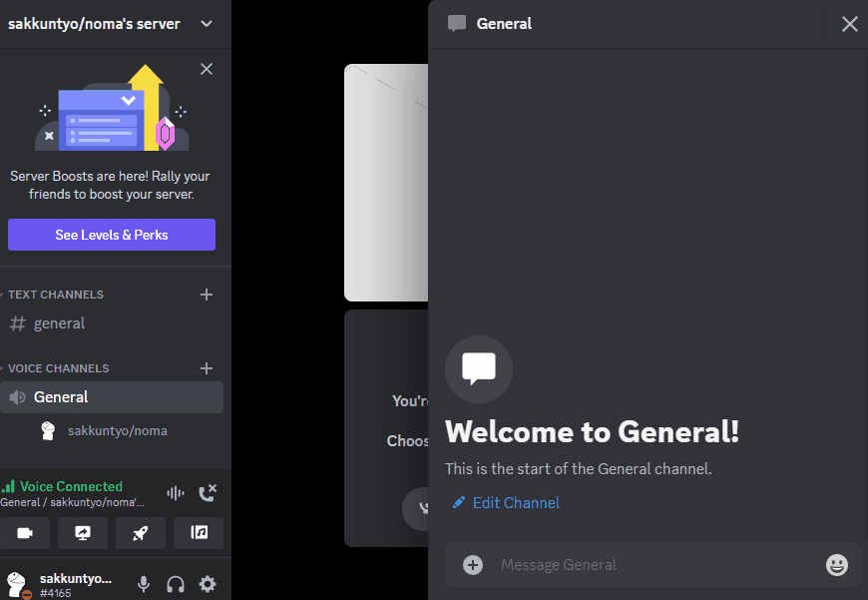The image size is (868, 600).
Task: Open the server name dropdown menu
Action: (x=206, y=24)
